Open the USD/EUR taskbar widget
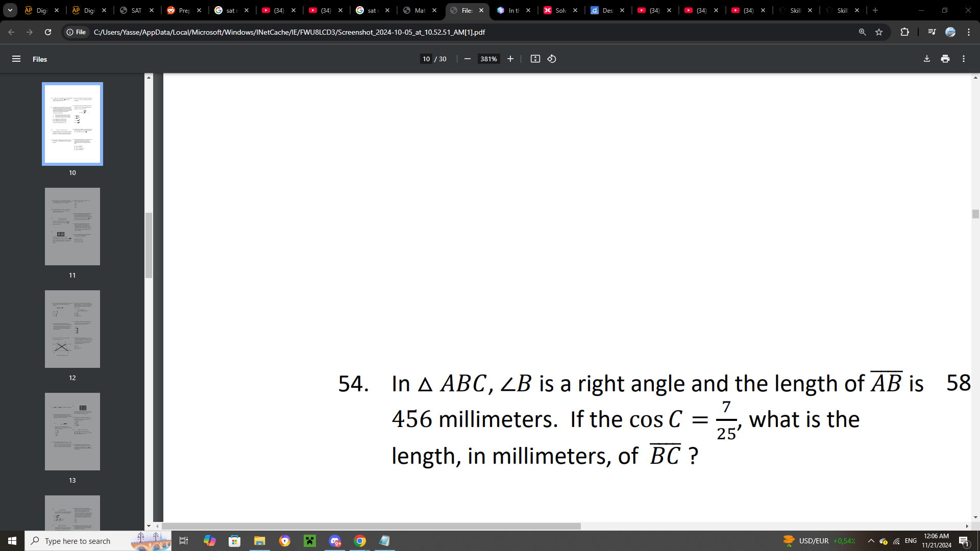The image size is (980, 551). [x=820, y=541]
